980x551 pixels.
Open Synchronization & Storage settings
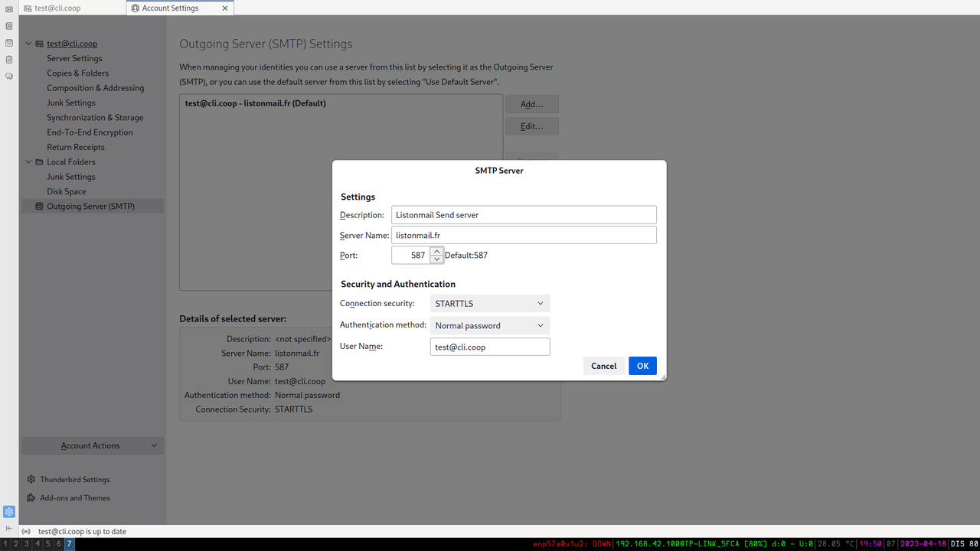(95, 118)
